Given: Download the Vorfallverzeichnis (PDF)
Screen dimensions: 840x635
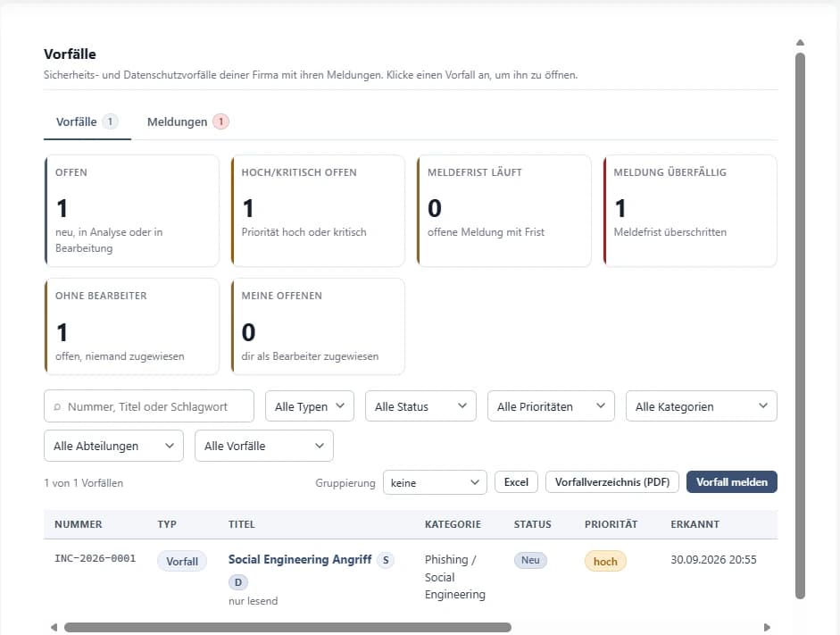Looking at the screenshot, I should pos(612,481).
